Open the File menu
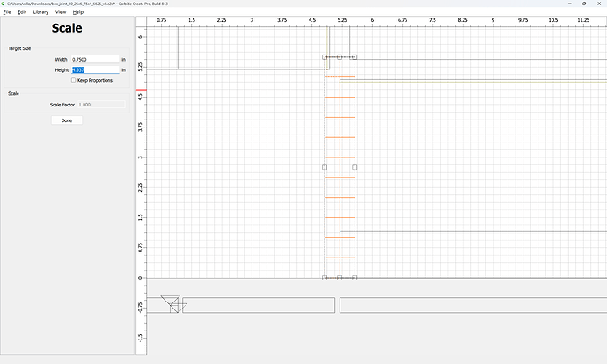The image size is (607, 364). [7, 12]
